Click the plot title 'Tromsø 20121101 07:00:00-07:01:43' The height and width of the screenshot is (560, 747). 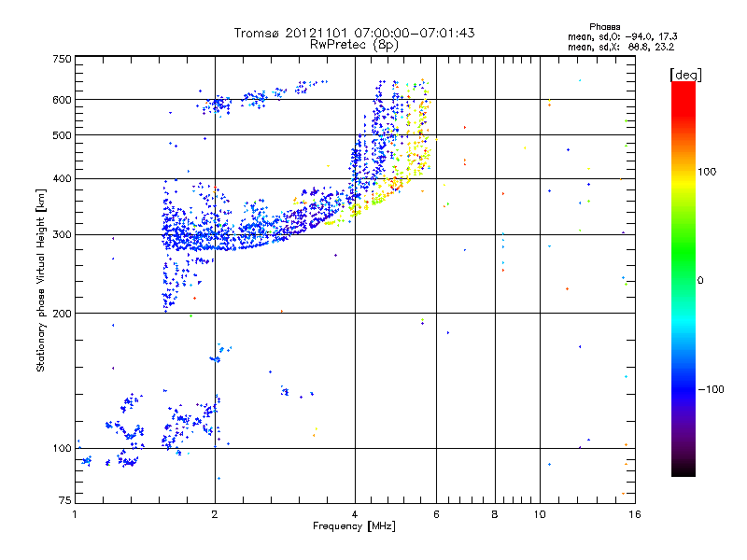[x=355, y=33]
